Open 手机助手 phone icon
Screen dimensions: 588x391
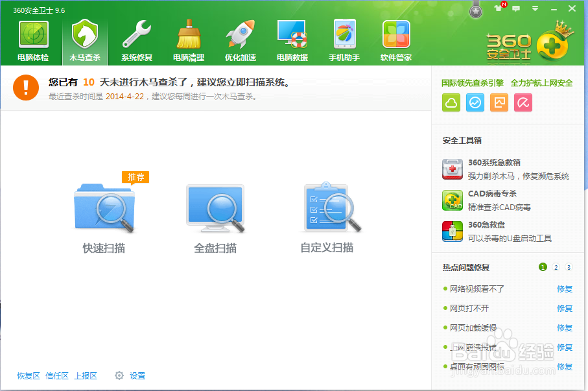(344, 34)
